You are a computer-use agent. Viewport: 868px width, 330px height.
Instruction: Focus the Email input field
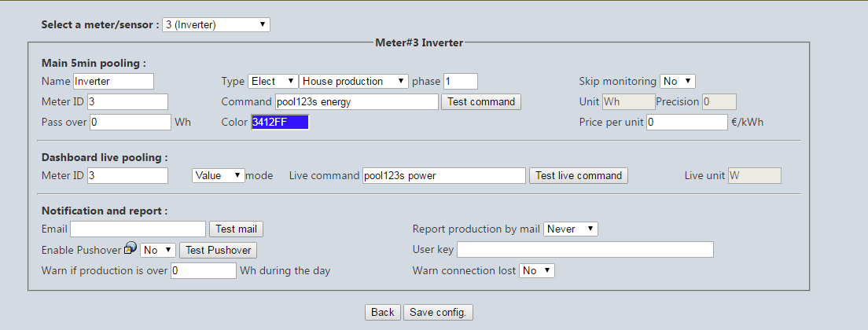[x=138, y=229]
